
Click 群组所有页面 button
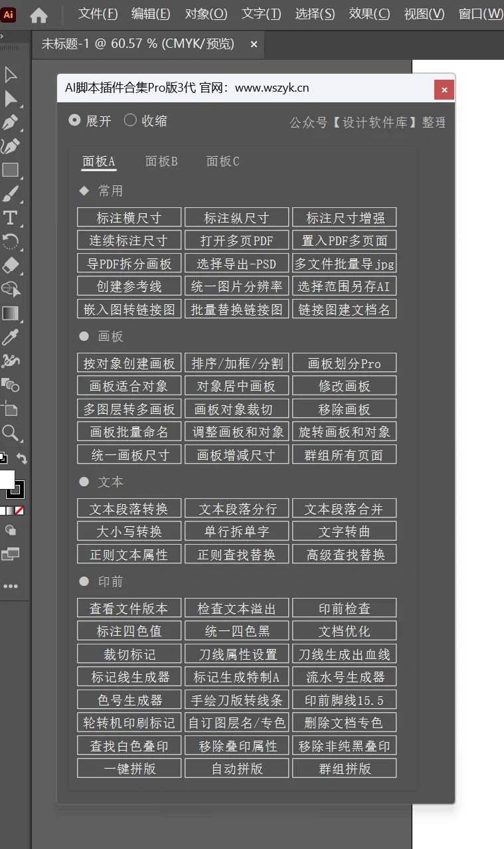pos(345,454)
